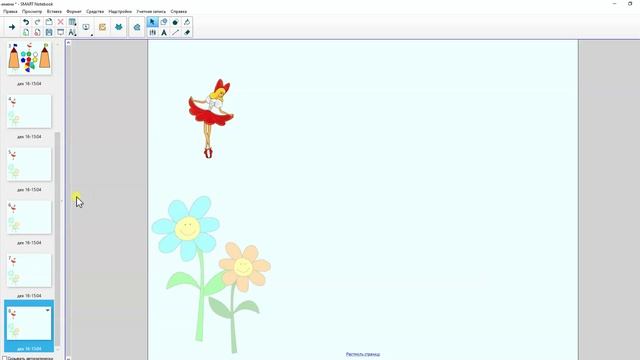Screen dimensions: 640x360
Task: Save the notebook file
Action: coord(49,32)
